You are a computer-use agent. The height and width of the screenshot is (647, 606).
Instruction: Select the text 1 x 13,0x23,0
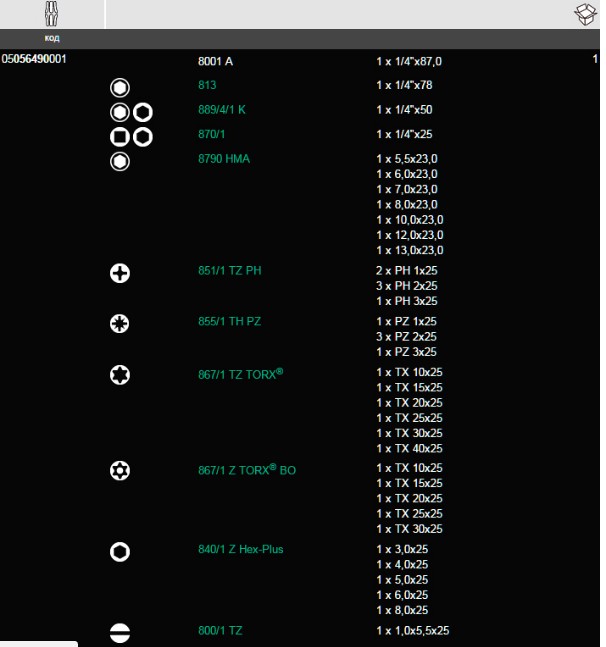coord(410,250)
